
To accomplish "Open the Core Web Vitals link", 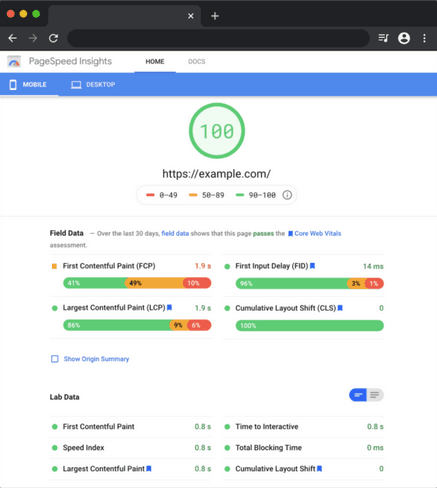I will [318, 234].
